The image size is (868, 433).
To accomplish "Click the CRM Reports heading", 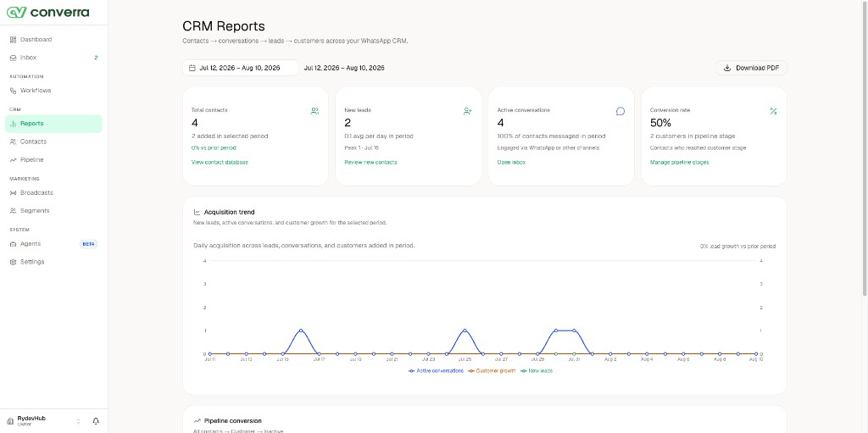I will (x=224, y=26).
